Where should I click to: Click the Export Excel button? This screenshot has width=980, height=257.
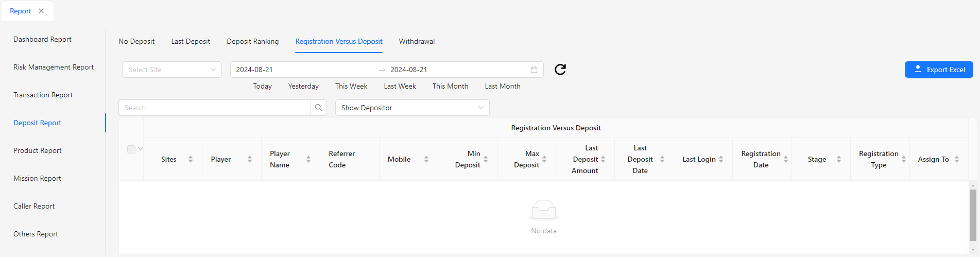tap(939, 70)
